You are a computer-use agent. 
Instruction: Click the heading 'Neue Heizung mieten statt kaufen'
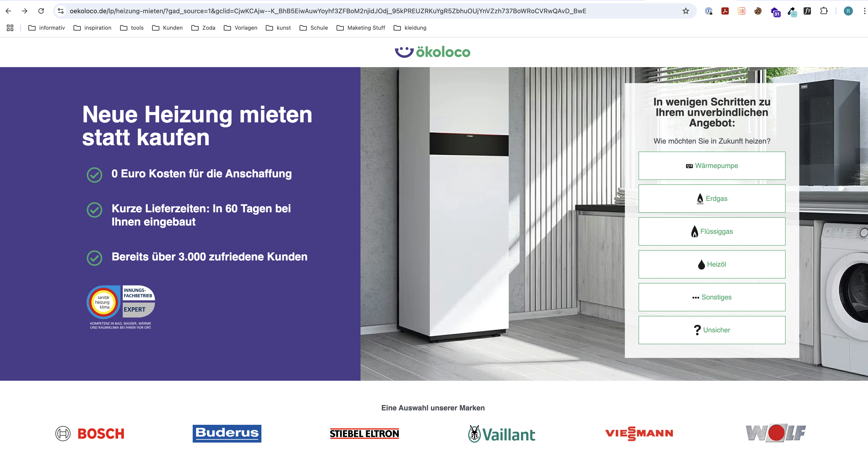[x=197, y=126]
